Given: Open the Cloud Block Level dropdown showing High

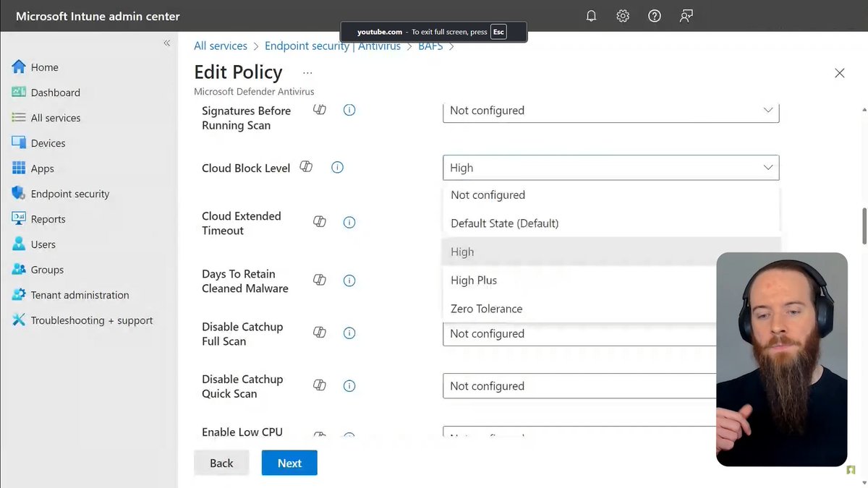Looking at the screenshot, I should pos(611,168).
